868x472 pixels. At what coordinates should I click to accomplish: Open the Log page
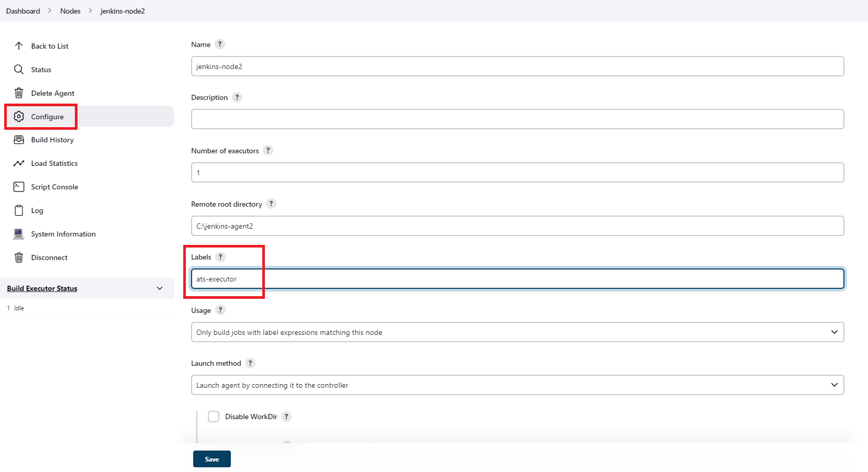click(37, 210)
